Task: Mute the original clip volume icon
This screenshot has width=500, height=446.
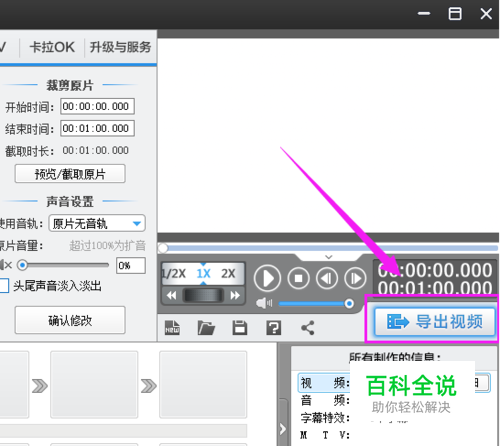Action: tap(5, 265)
